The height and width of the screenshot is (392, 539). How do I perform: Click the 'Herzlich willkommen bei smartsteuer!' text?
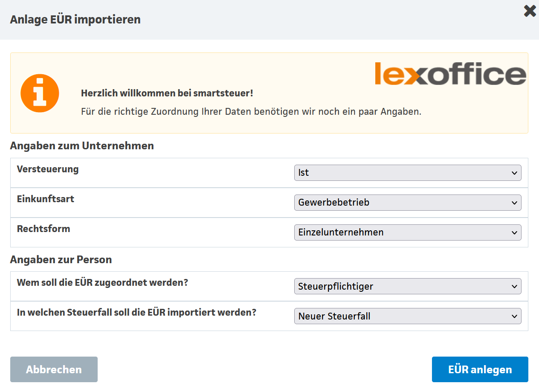[167, 93]
